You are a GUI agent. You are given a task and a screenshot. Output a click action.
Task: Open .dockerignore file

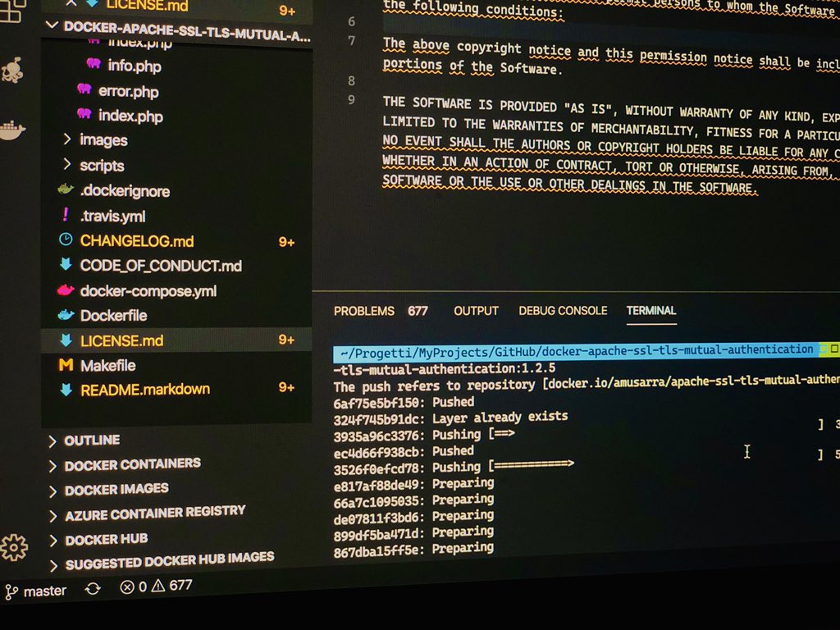click(x=125, y=191)
